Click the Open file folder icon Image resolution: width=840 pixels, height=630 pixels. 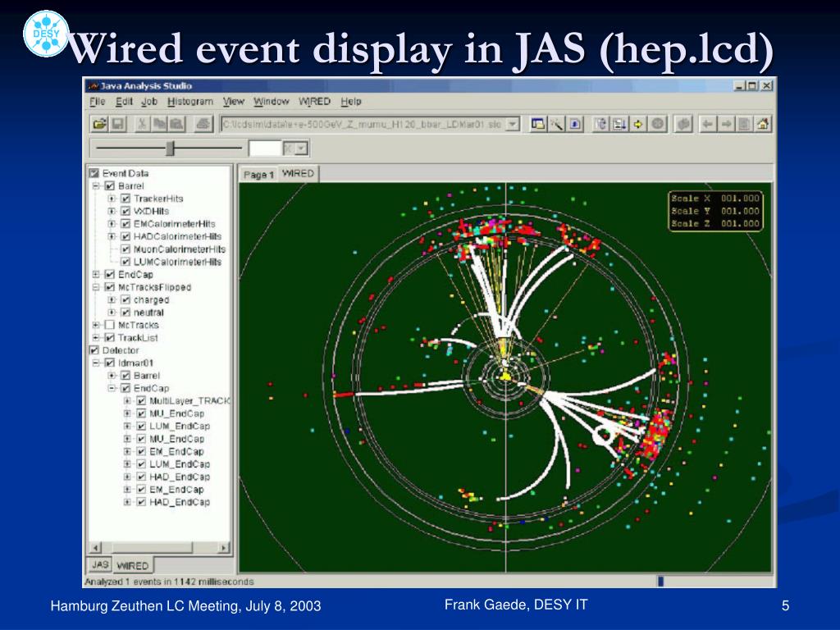[x=99, y=125]
